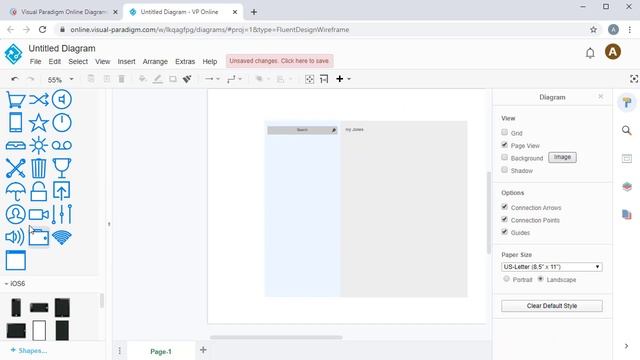Screen dimensions: 640x360
Task: Open the 55% zoom level dropdown
Action: pos(60,79)
